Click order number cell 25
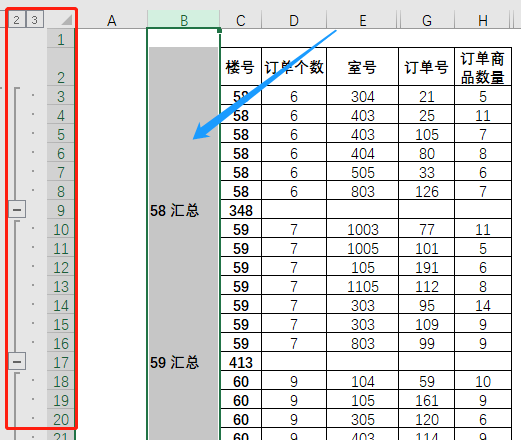521x440 pixels. pyautogui.click(x=427, y=115)
